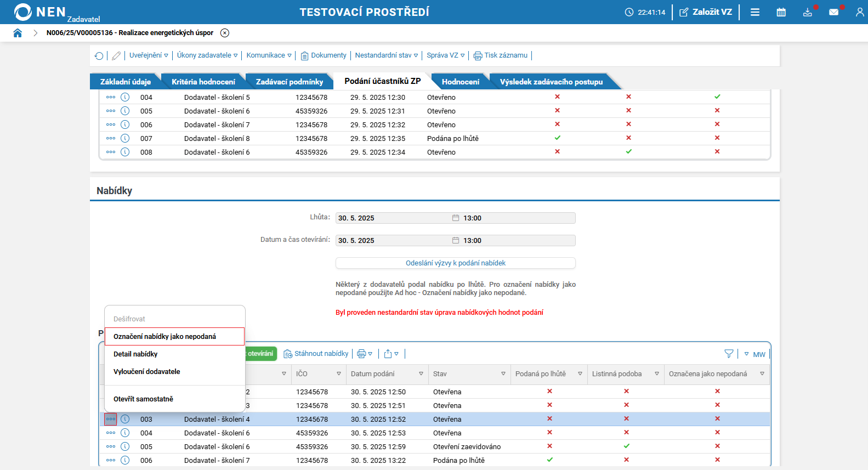Choose Vyloučení dodavatele from context menu
This screenshot has width=868, height=470.
pyautogui.click(x=147, y=372)
